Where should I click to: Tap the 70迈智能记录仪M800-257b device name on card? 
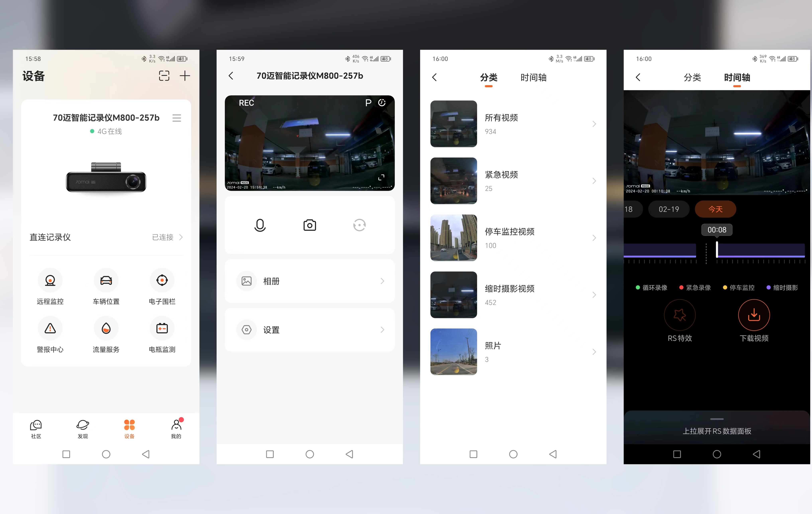[106, 118]
